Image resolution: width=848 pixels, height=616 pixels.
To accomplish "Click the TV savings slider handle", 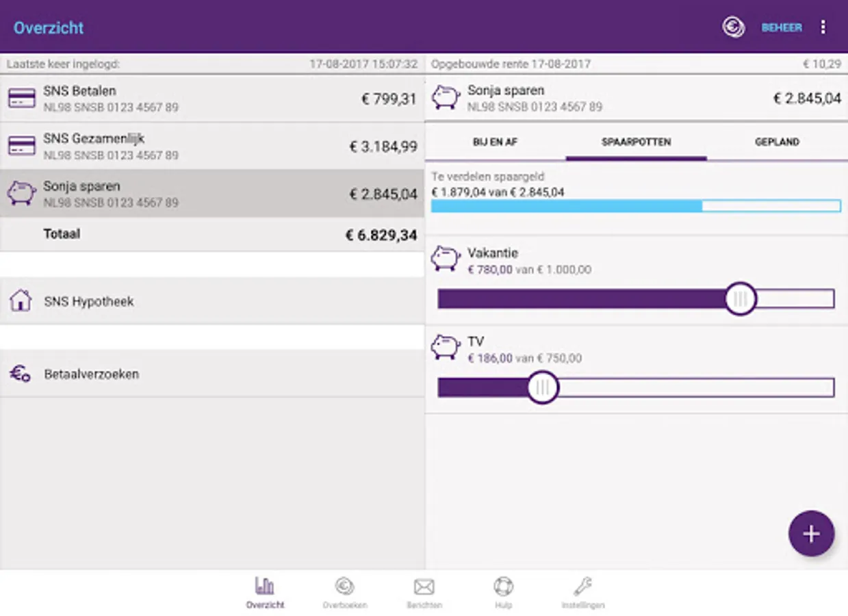I will coord(543,388).
